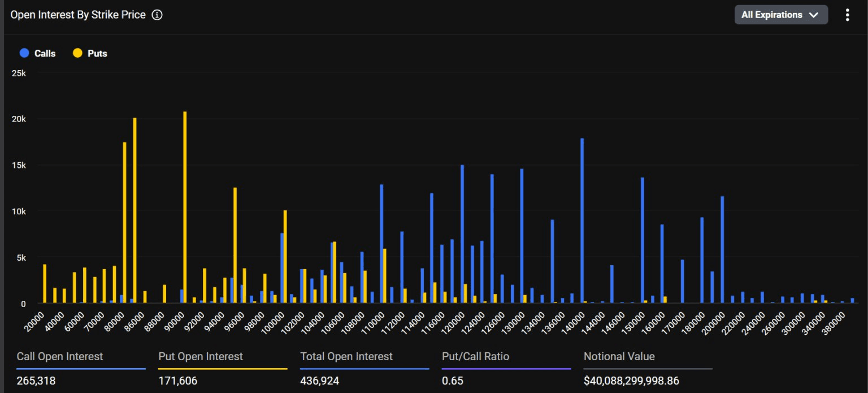Image resolution: width=868 pixels, height=393 pixels.
Task: Toggle the Puts series label in legend
Action: [x=97, y=53]
